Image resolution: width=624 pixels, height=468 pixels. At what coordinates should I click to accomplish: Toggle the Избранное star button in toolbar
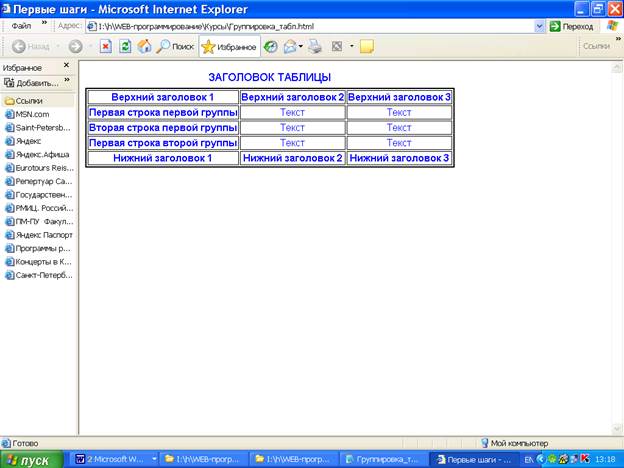[230, 47]
